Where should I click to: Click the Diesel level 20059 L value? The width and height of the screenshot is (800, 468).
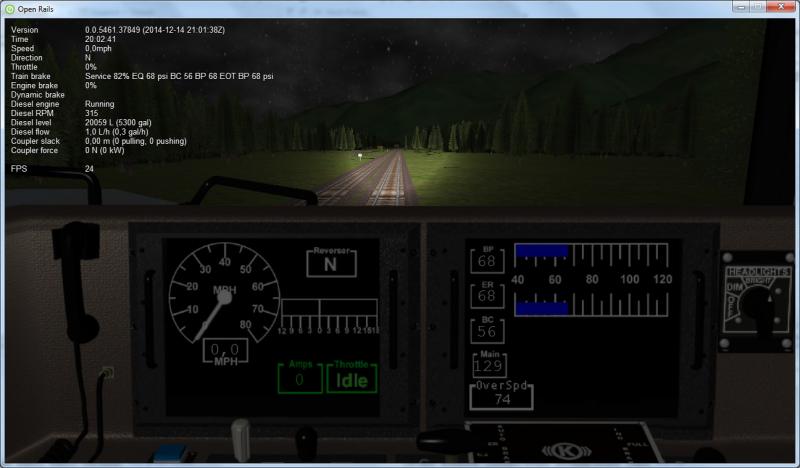click(118, 122)
